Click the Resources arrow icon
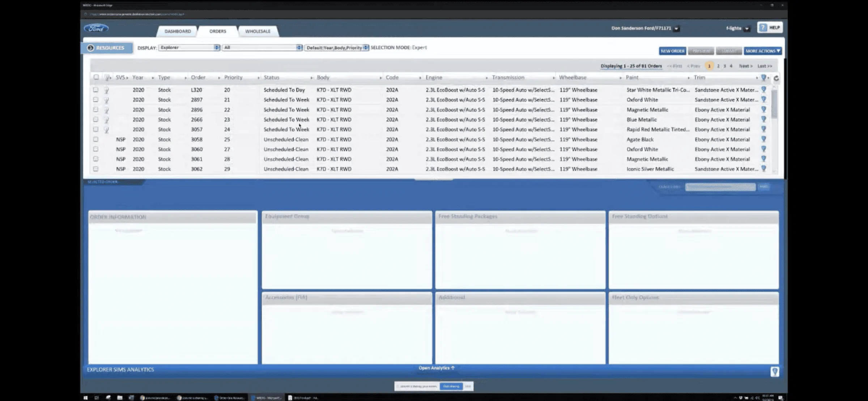This screenshot has height=401, width=868. pyautogui.click(x=90, y=48)
